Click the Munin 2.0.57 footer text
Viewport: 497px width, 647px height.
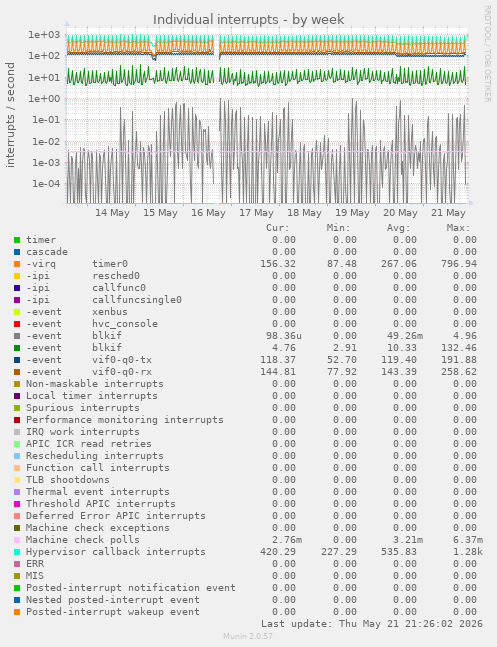click(x=248, y=636)
